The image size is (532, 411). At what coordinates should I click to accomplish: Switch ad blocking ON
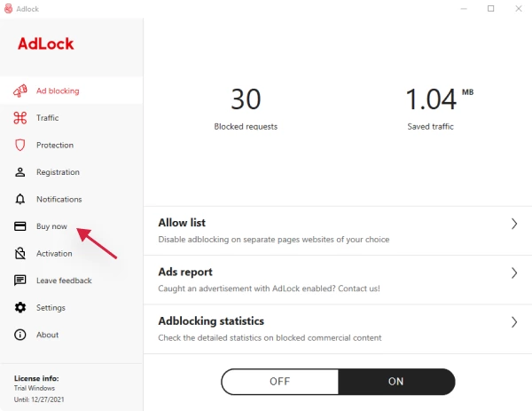click(x=396, y=382)
